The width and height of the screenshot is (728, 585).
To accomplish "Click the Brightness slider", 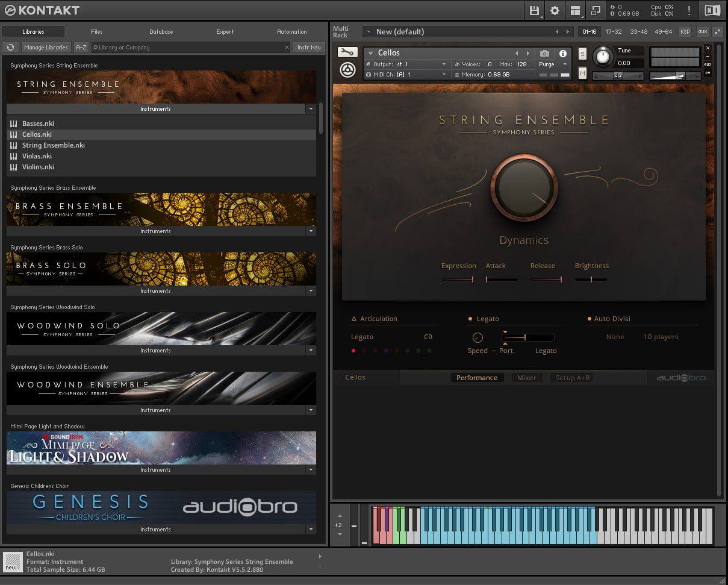I will pyautogui.click(x=591, y=280).
